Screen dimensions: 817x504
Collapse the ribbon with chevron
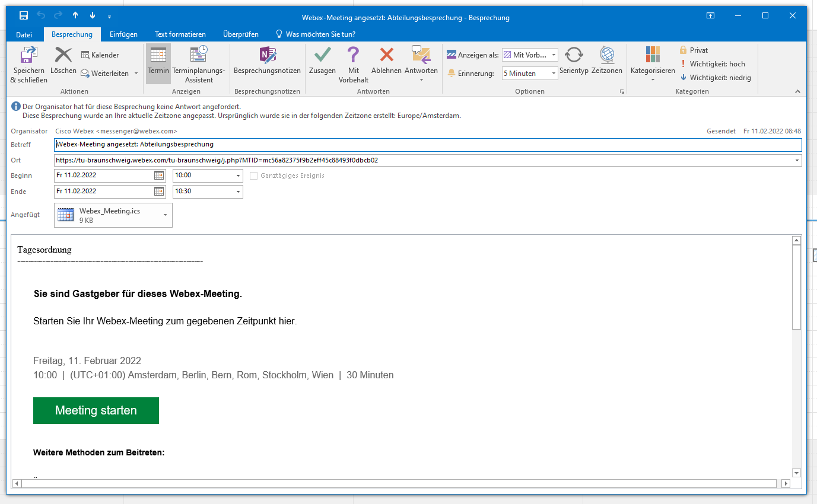coord(797,92)
